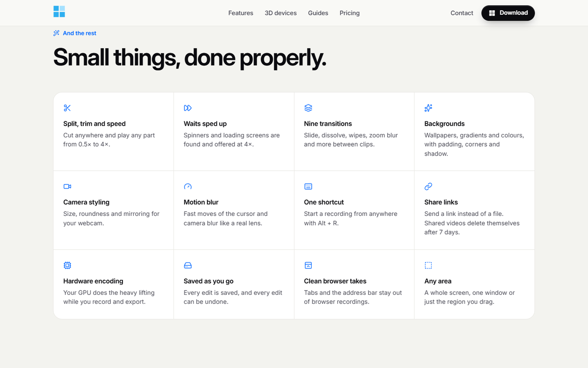
Task: Click the sparkles icon above Backgrounds
Action: 428,108
